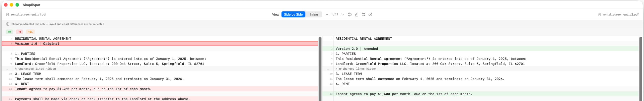The width and height of the screenshot is (644, 101).
Task: Swap left and right files icon
Action: click(x=363, y=15)
